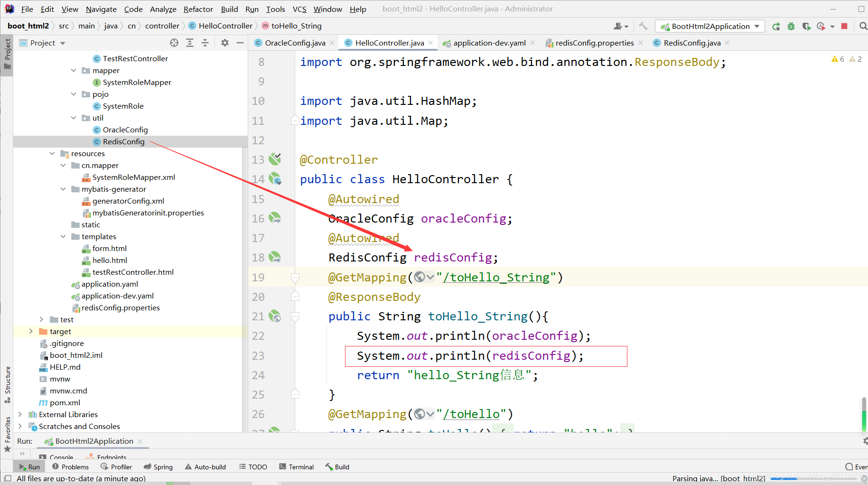The image size is (868, 485).
Task: Click the Debug bug icon in toolbar
Action: click(791, 27)
